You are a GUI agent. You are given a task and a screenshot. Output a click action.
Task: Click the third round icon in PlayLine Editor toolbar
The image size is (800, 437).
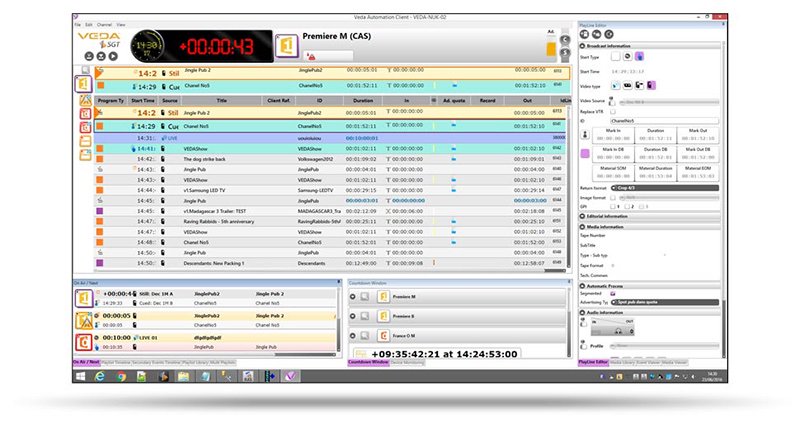609,34
